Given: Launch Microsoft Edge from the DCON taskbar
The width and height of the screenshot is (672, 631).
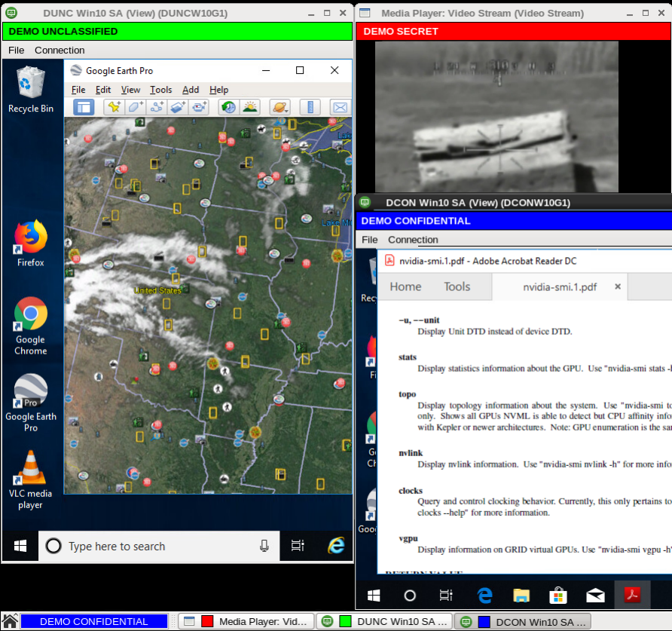Looking at the screenshot, I should [x=484, y=596].
